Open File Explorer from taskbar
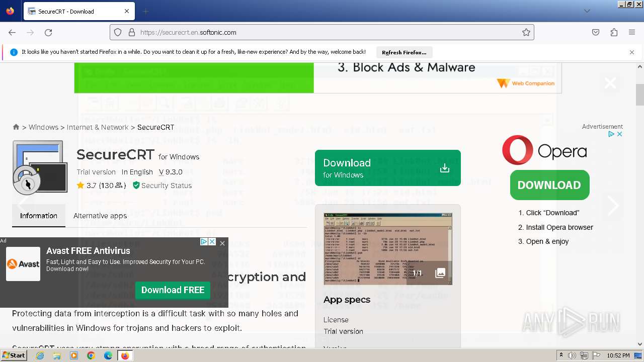Image resolution: width=644 pixels, height=362 pixels. click(x=57, y=355)
